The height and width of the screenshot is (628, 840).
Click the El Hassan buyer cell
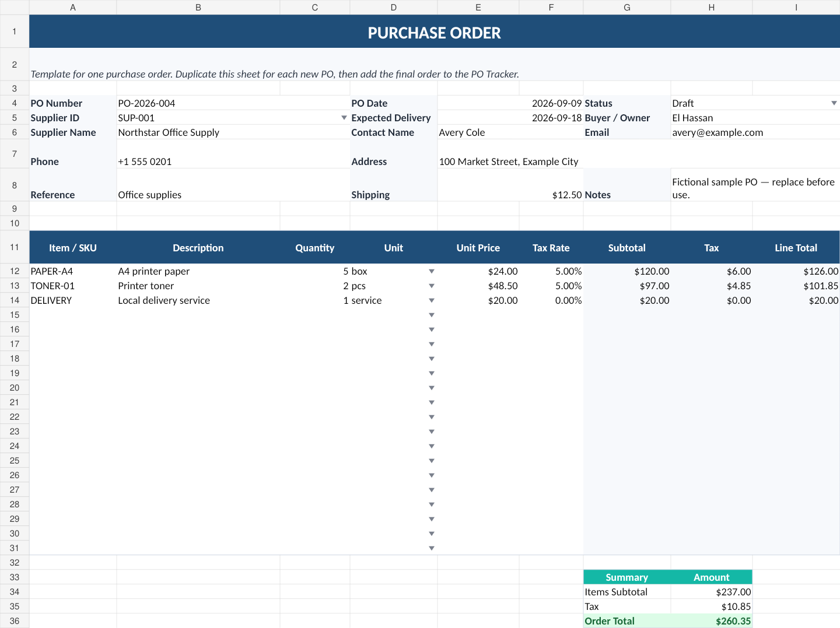(755, 118)
